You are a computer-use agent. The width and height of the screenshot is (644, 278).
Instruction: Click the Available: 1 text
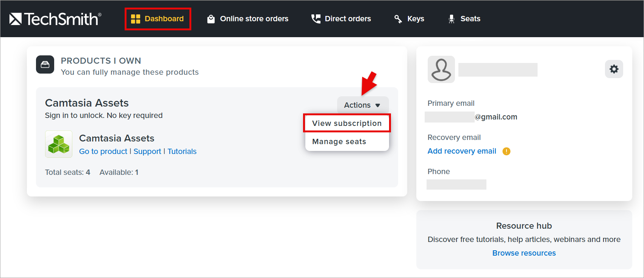(x=119, y=172)
